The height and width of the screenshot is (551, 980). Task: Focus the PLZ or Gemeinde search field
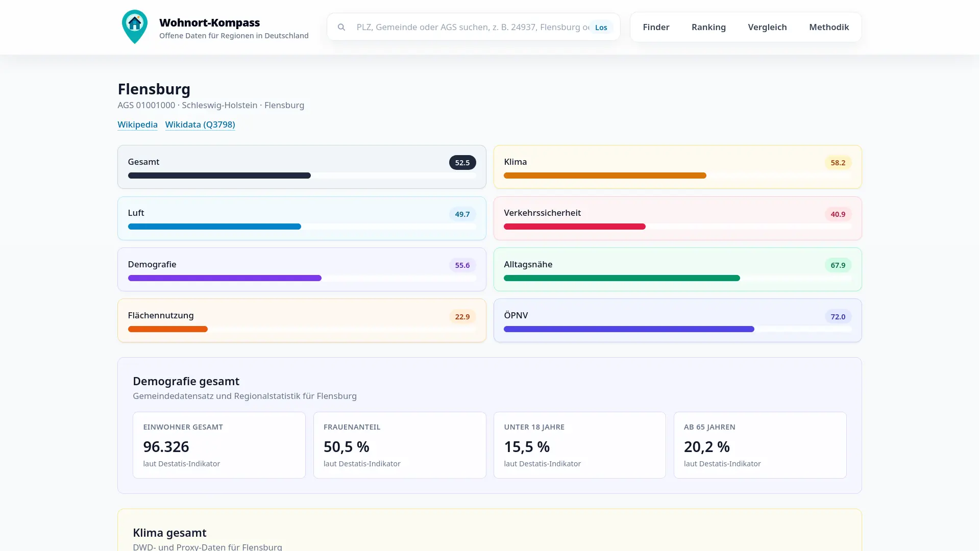pyautogui.click(x=472, y=27)
